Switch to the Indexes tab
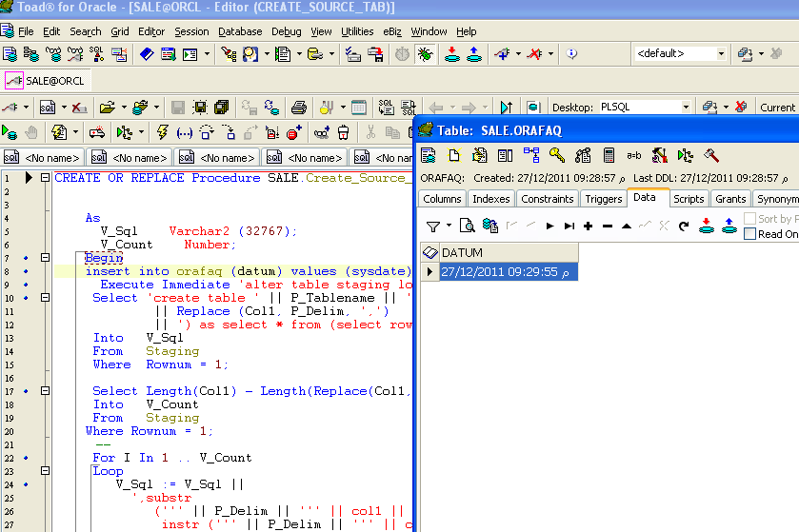The image size is (799, 532). 491,199
